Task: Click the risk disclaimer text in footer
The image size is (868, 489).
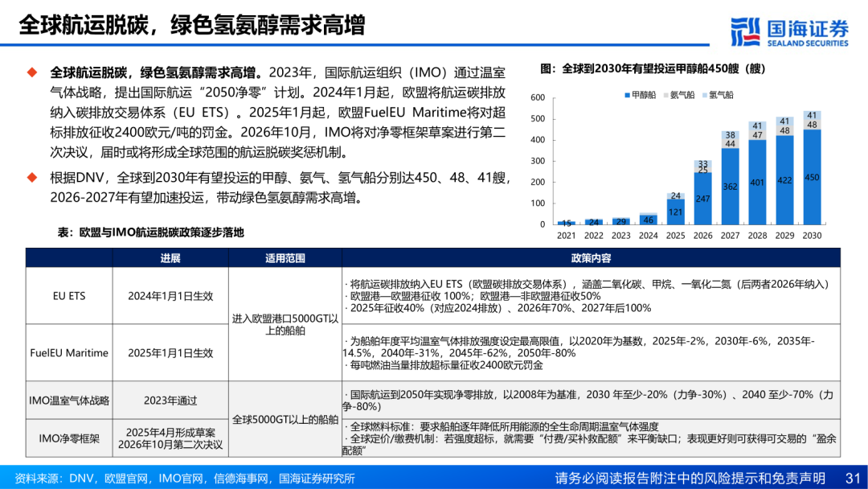Action: click(x=690, y=478)
